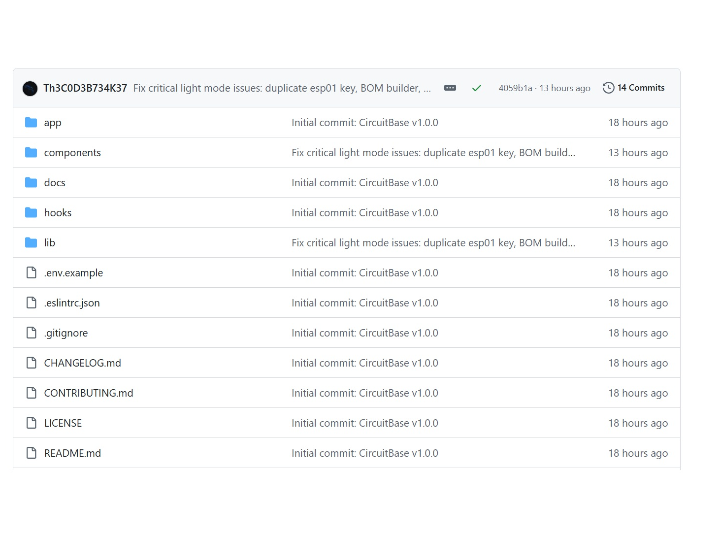Open the .gitignore file
The image size is (720, 540).
pyautogui.click(x=66, y=333)
